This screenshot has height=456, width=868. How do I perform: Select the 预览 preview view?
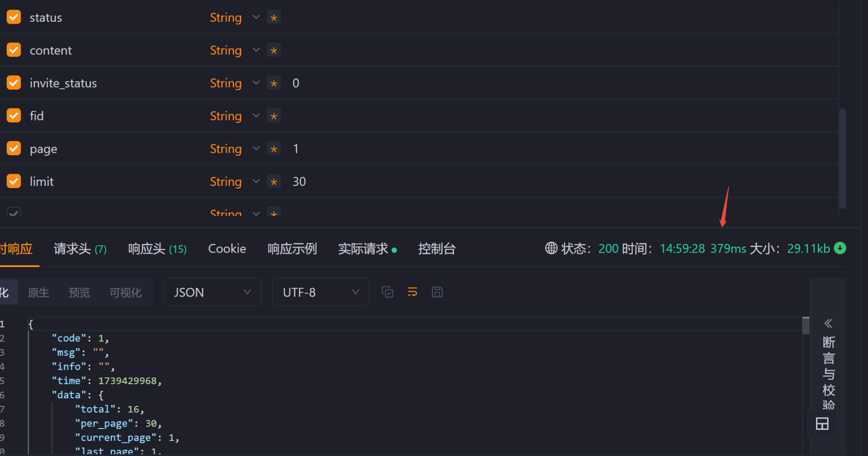[x=79, y=292]
